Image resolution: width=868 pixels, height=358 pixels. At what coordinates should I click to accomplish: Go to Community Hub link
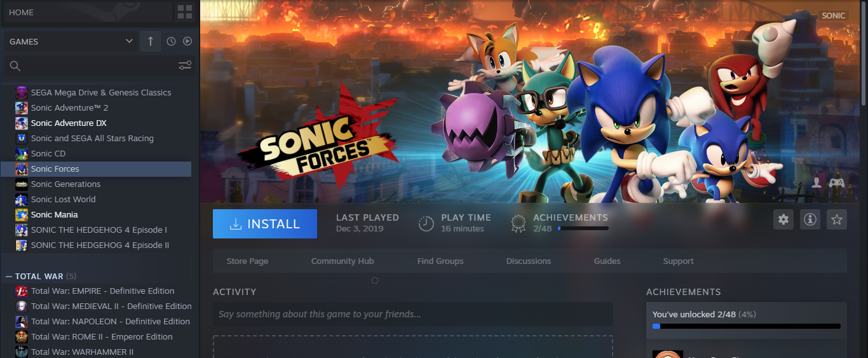(x=342, y=261)
